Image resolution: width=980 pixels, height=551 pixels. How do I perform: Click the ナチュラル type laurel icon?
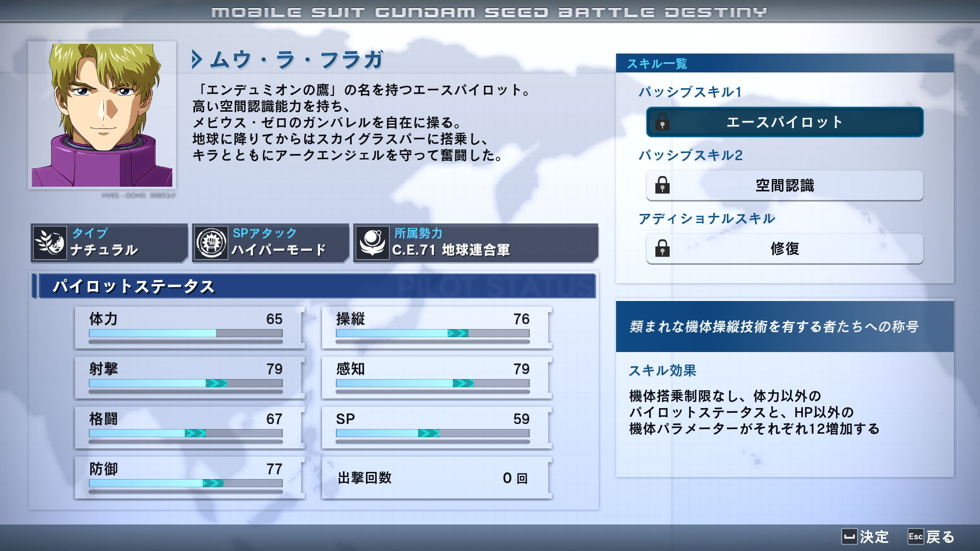coord(50,242)
